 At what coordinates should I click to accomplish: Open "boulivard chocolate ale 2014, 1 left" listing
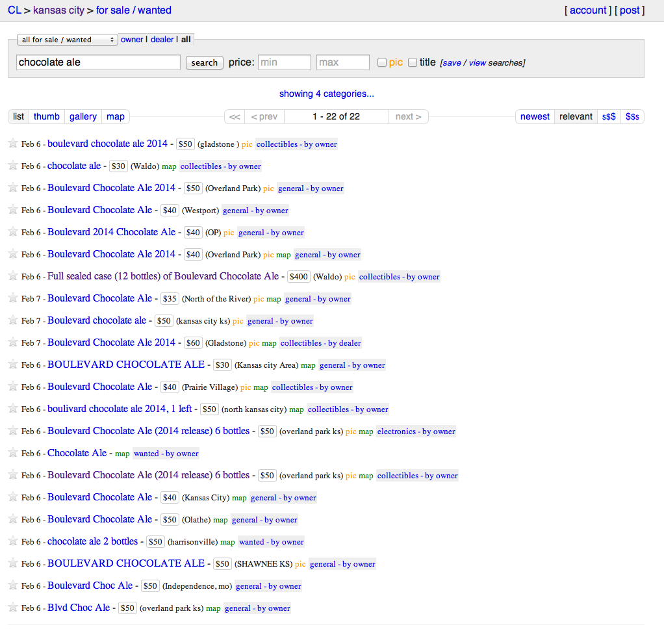pos(120,409)
